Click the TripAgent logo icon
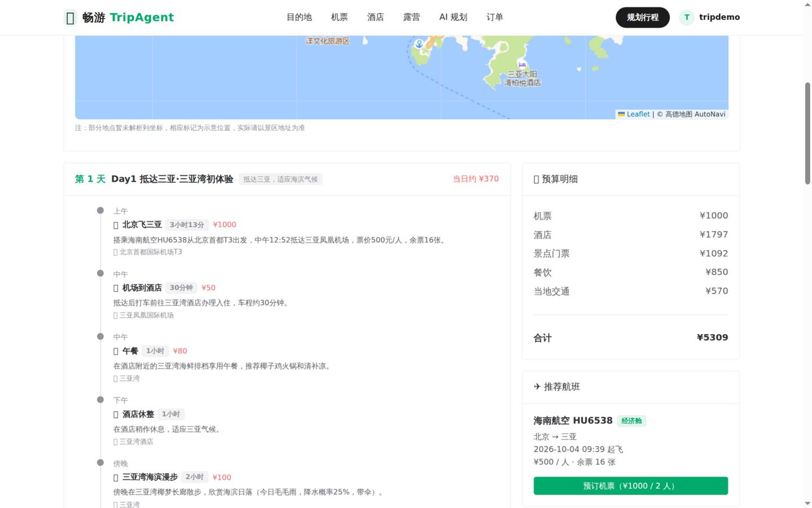This screenshot has height=508, width=812. pyautogui.click(x=70, y=17)
